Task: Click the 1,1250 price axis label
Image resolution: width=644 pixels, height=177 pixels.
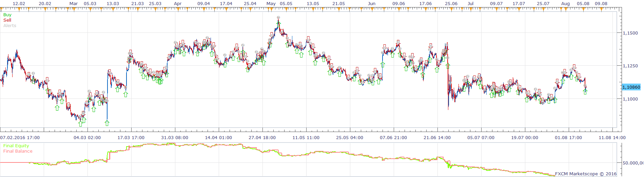Action: tap(630, 66)
